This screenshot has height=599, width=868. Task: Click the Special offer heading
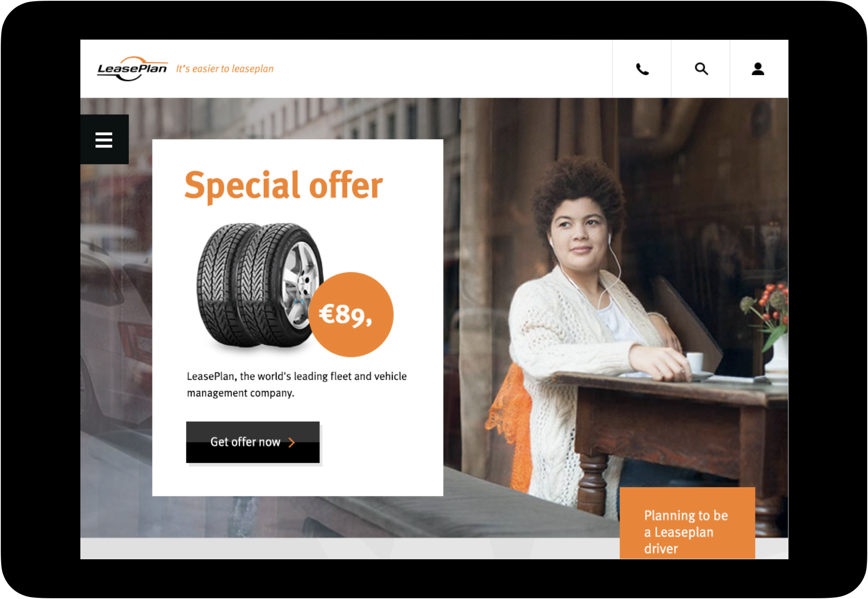tap(284, 187)
